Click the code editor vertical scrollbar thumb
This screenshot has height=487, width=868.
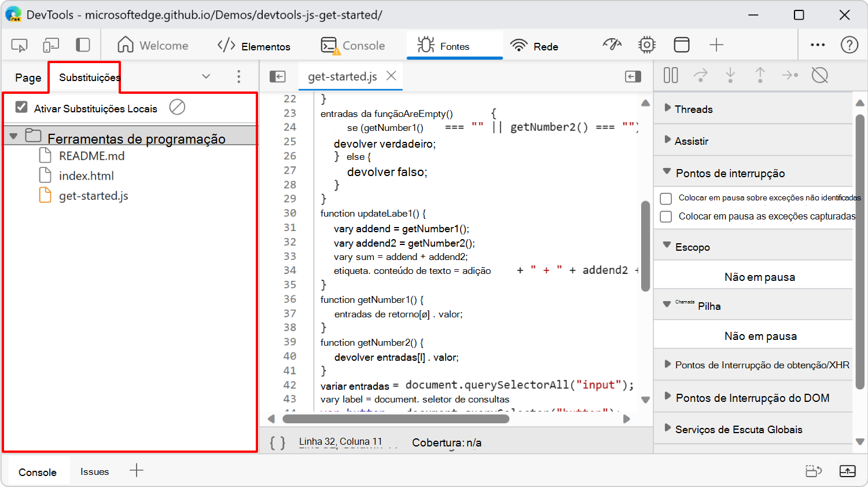point(646,246)
